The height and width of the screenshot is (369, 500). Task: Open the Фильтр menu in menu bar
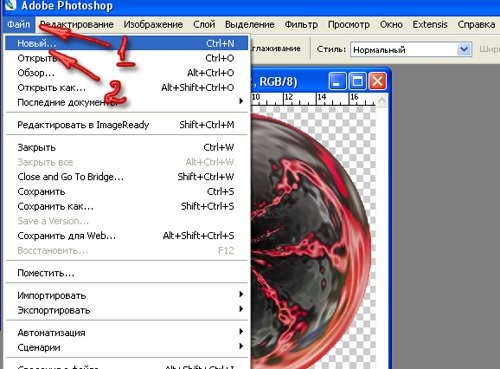pos(301,25)
